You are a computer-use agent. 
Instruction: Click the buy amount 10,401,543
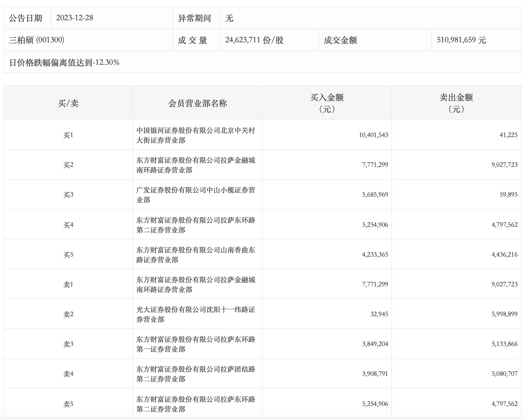[x=373, y=135]
